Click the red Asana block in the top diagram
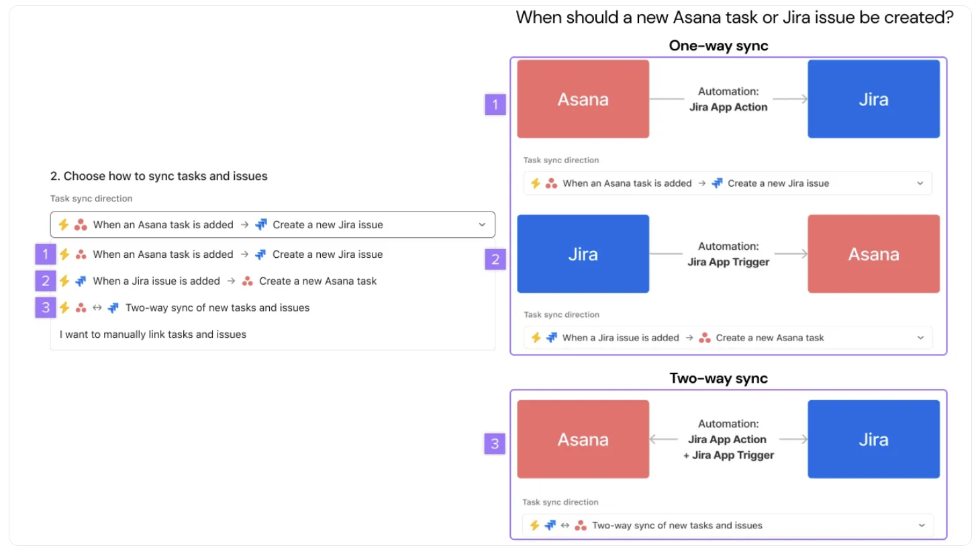The width and height of the screenshot is (980, 552). pos(583,99)
